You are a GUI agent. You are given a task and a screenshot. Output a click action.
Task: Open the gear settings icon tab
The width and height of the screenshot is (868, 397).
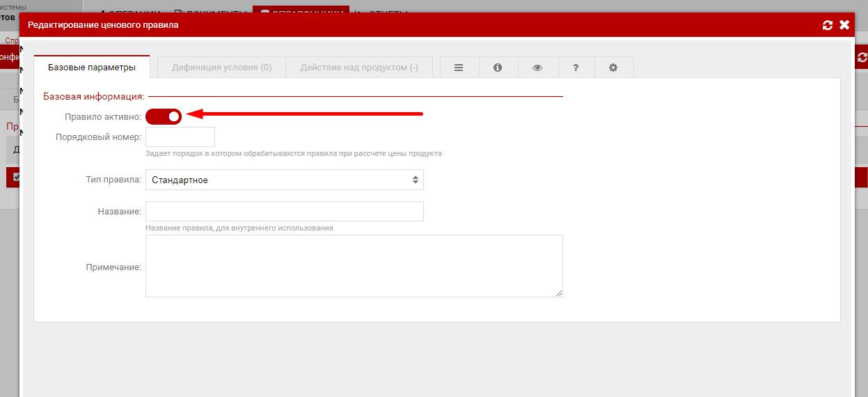click(x=613, y=68)
